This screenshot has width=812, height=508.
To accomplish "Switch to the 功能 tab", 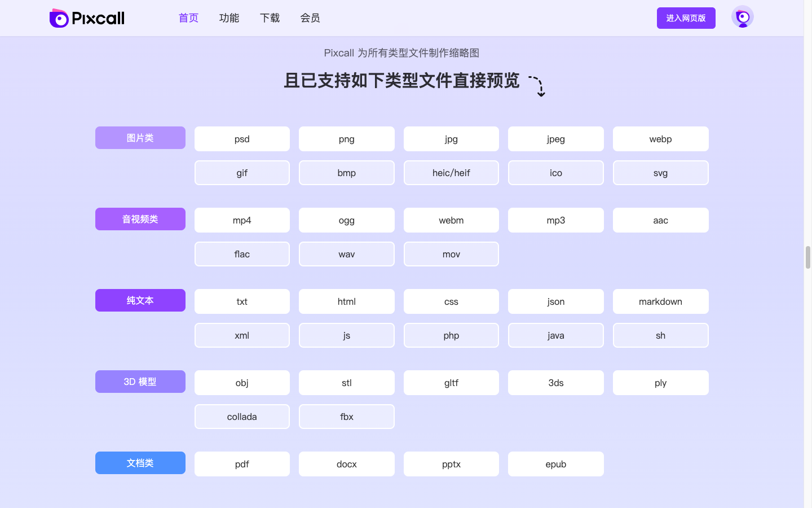I will (229, 17).
